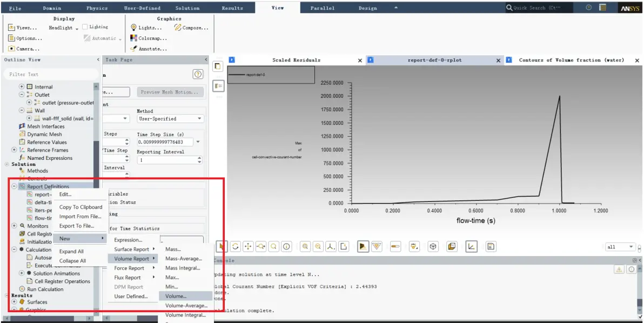Toggle the Lighting checkbox
This screenshot has width=644, height=323.
point(85,26)
